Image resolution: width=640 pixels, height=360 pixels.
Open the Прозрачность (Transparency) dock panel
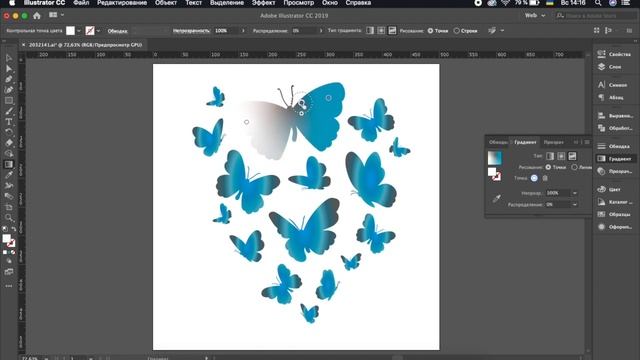pos(614,171)
